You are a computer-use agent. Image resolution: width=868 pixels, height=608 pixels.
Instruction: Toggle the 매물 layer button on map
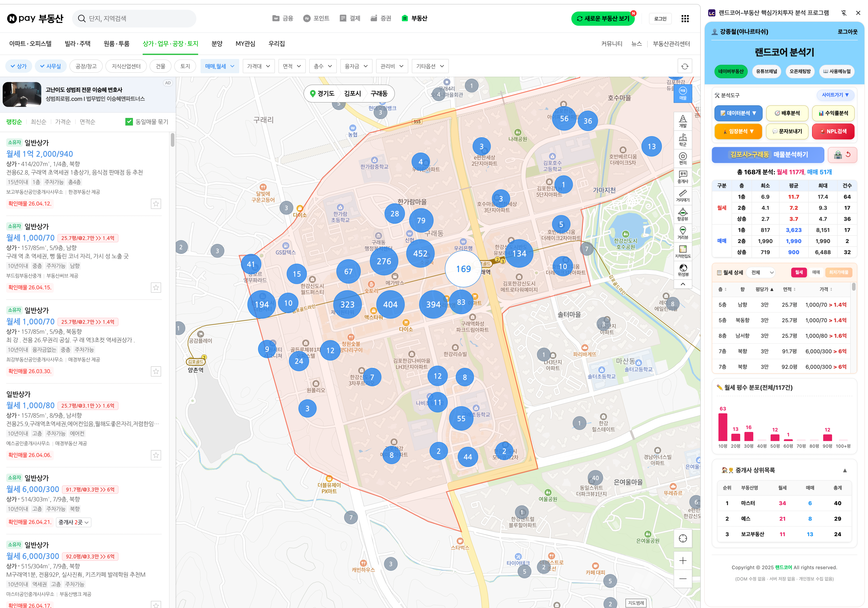[682, 93]
